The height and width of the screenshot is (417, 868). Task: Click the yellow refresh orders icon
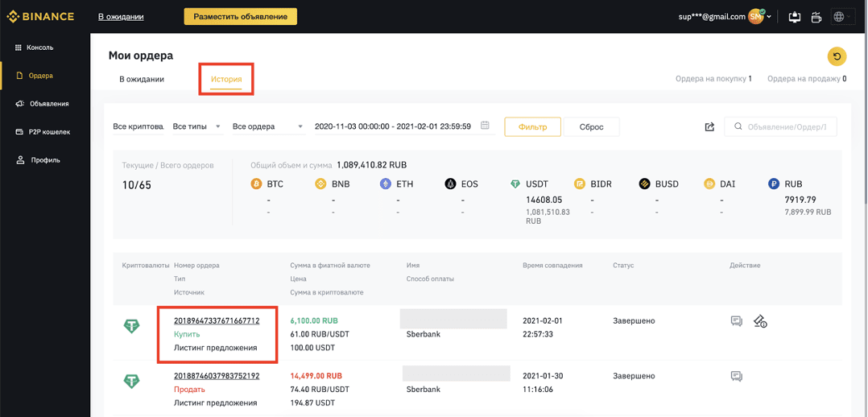coord(837,56)
